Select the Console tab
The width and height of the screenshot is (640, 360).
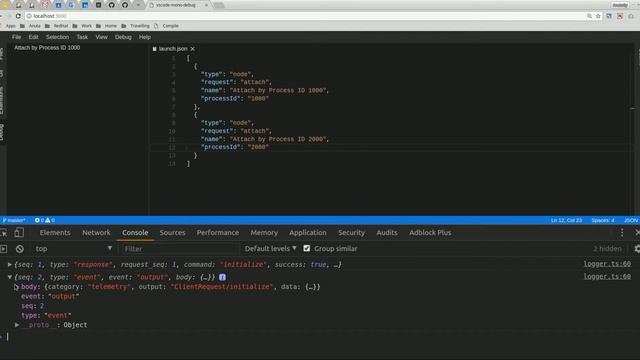(x=135, y=233)
